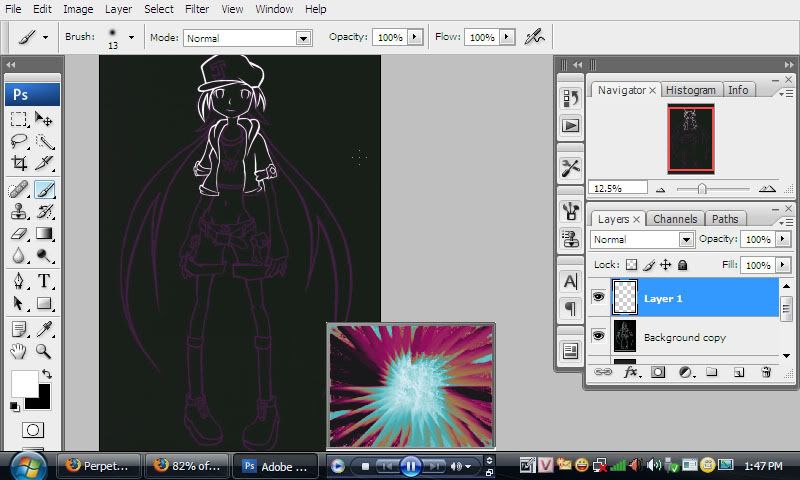Switch to the Paths tab
Viewport: 800px width, 480px height.
pyautogui.click(x=725, y=219)
